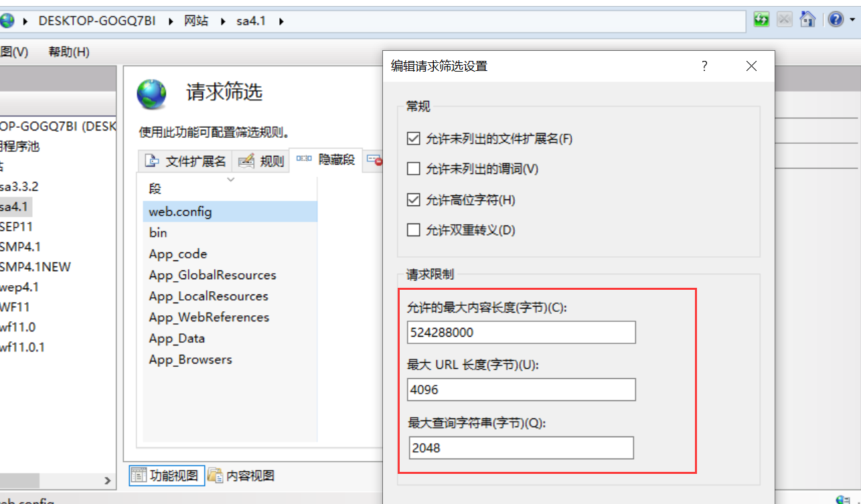Switch to the 文件扩展名 tab
This screenshot has width=861, height=504.
click(187, 161)
